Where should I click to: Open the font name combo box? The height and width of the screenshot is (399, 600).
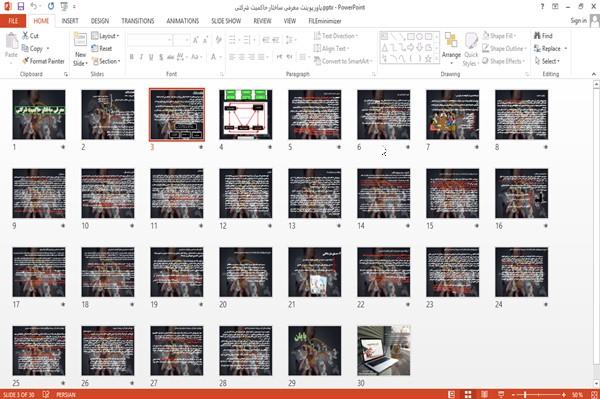(149, 40)
